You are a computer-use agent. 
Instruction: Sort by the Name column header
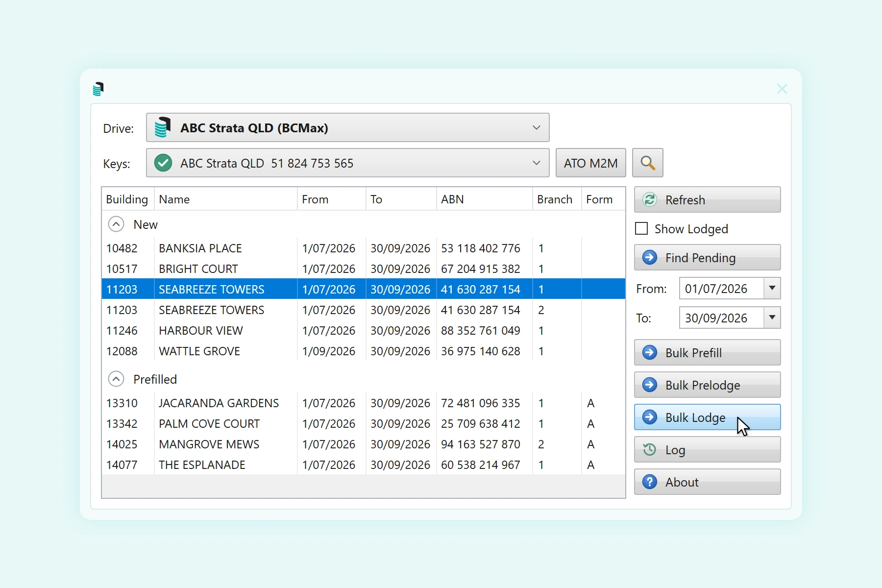[x=226, y=199]
